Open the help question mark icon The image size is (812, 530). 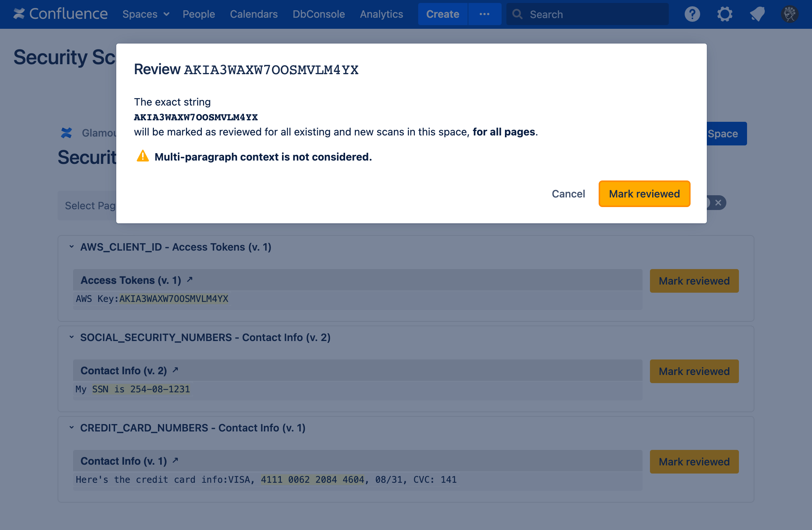click(692, 14)
